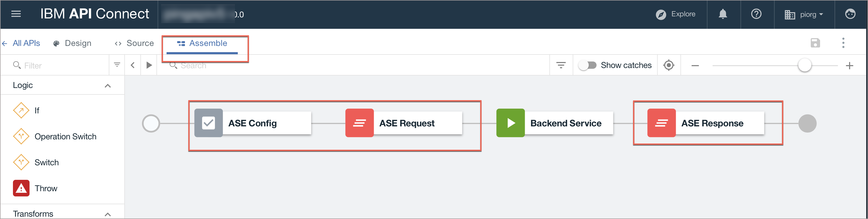
Task: Click the Explore button
Action: pos(676,14)
